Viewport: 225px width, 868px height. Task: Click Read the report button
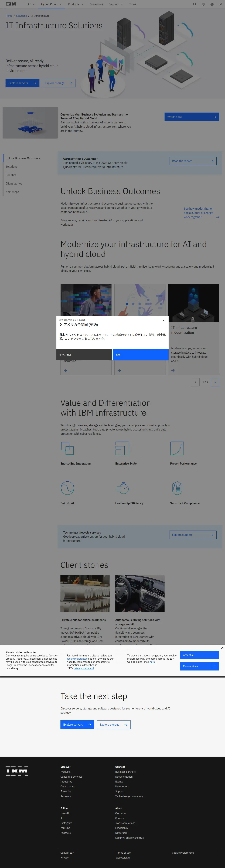[x=193, y=161]
